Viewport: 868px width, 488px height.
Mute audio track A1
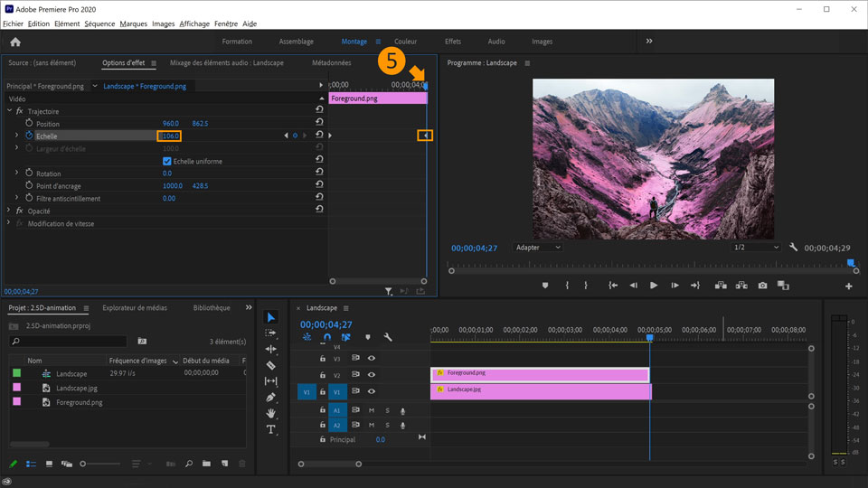(x=372, y=410)
